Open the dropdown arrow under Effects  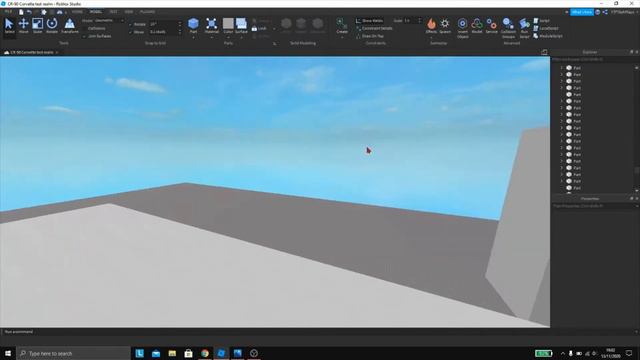431,37
